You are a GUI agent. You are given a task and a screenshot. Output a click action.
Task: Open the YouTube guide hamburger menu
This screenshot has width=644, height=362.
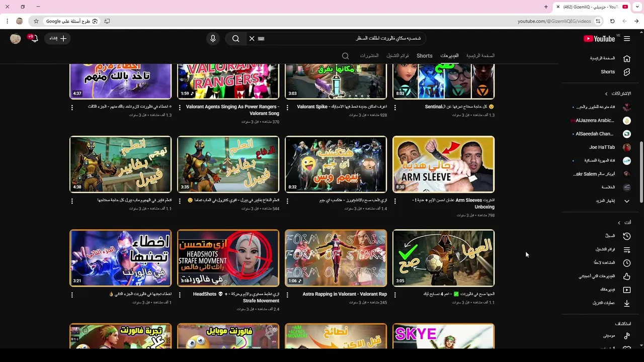pyautogui.click(x=627, y=39)
